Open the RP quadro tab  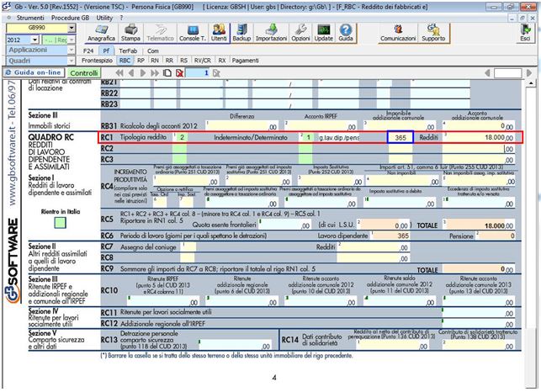tap(141, 61)
